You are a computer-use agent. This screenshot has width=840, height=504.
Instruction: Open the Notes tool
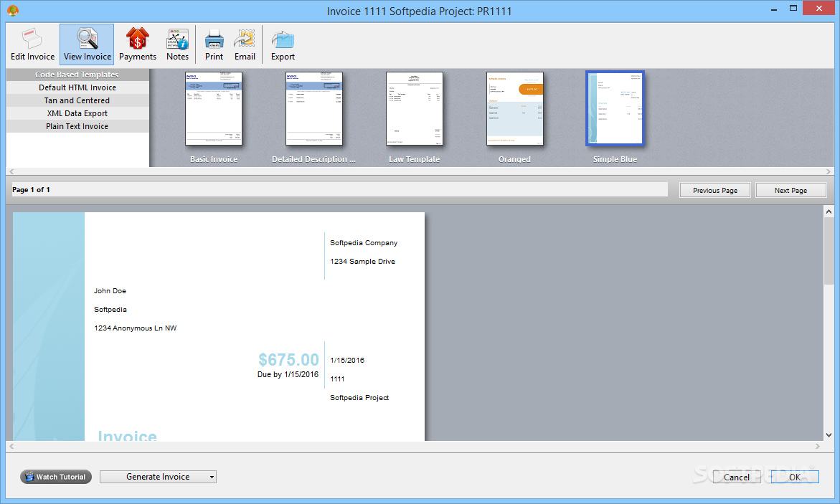pos(177,45)
